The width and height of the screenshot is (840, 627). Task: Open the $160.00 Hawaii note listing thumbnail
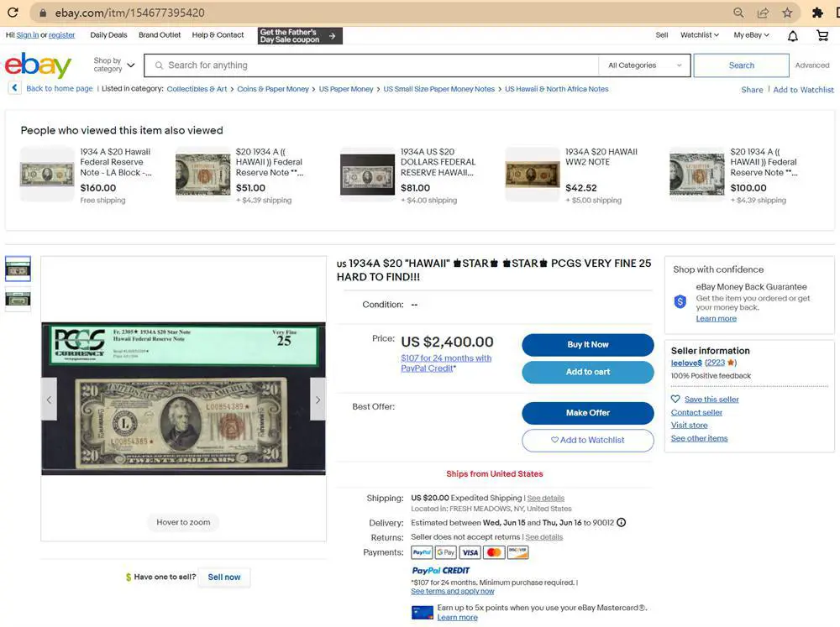pos(47,174)
